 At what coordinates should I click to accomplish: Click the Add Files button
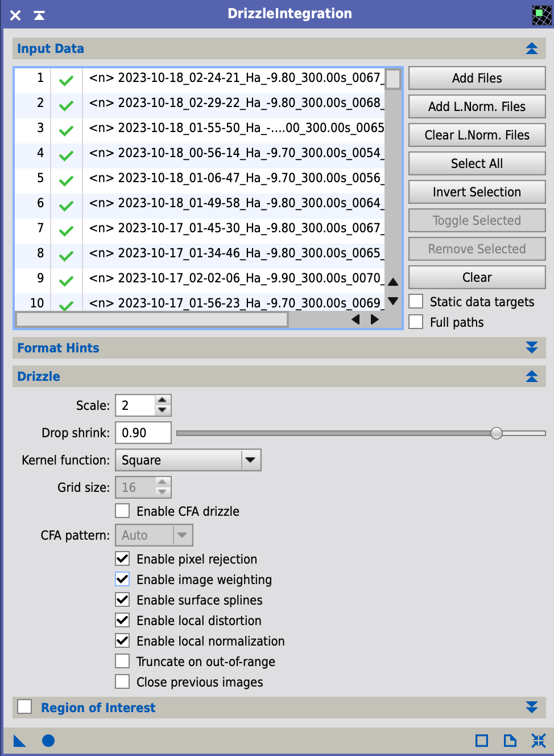(x=477, y=78)
